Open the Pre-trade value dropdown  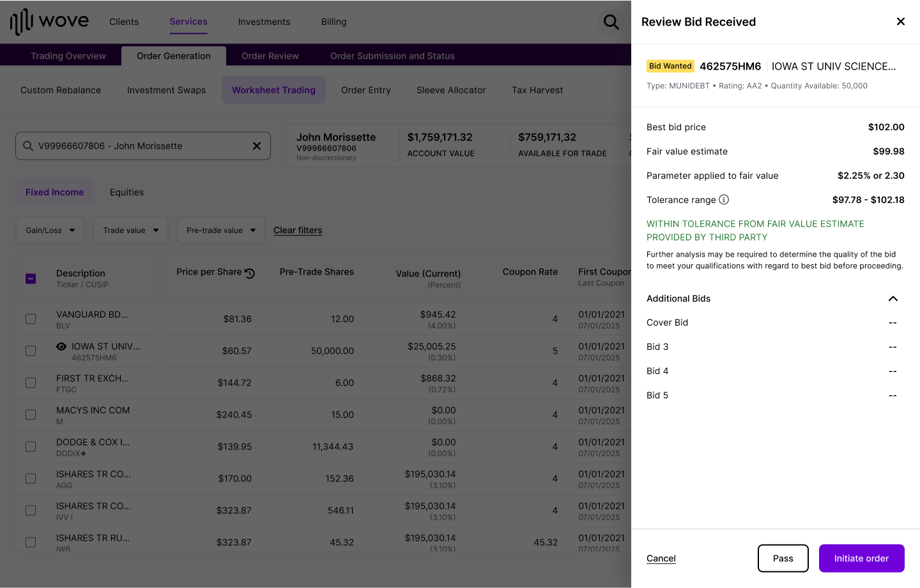coord(220,230)
